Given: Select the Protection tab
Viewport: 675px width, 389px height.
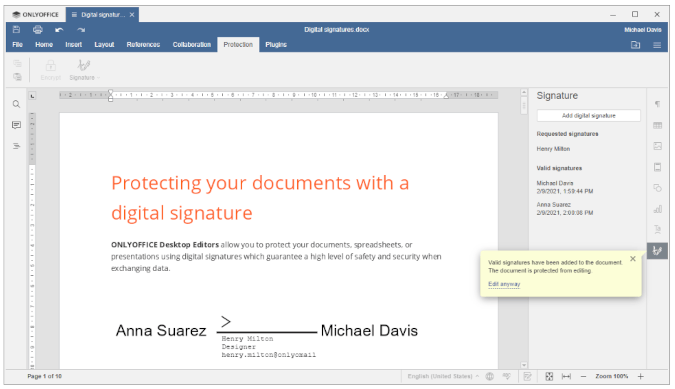Looking at the screenshot, I should tap(238, 44).
